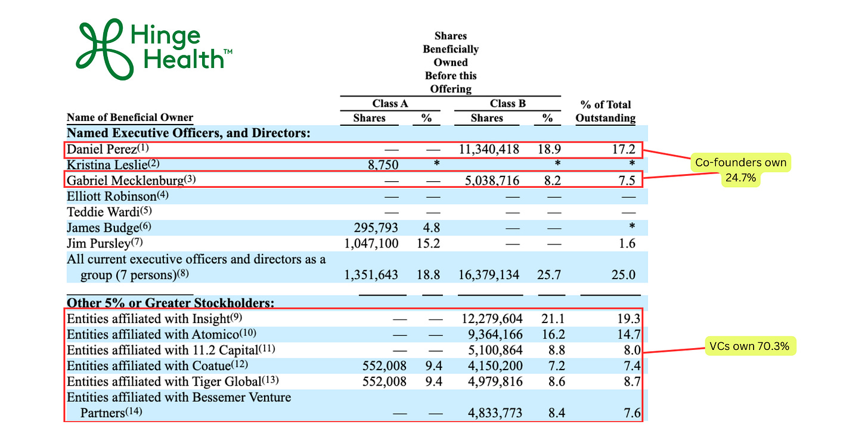The image size is (868, 434).
Task: Select the "Class B" column group header
Action: pos(508,104)
